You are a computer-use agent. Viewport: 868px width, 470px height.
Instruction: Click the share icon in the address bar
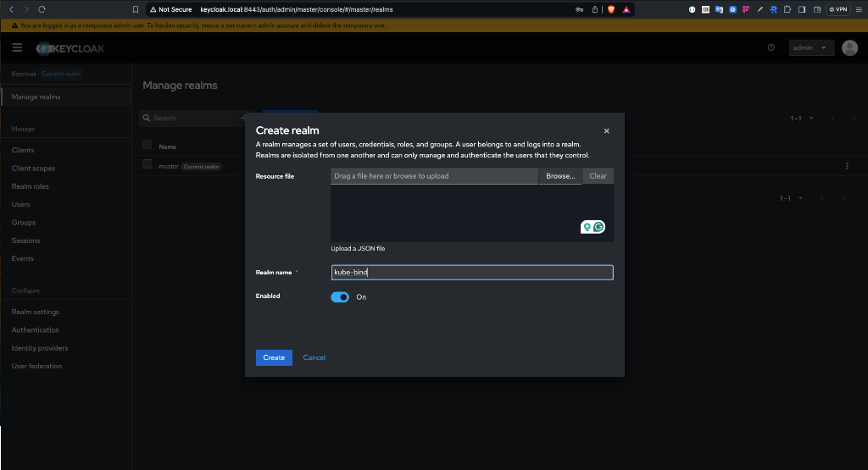pos(594,9)
